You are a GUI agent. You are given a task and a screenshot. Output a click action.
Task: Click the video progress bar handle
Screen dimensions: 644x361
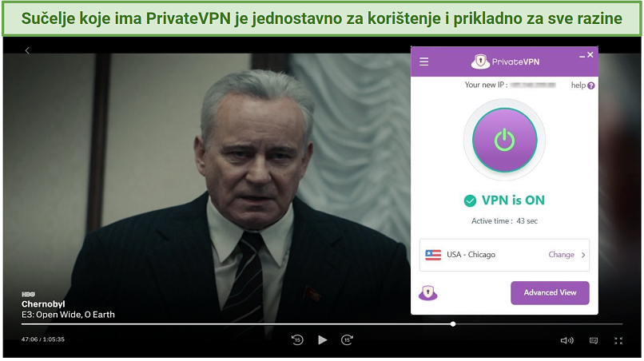[452, 324]
